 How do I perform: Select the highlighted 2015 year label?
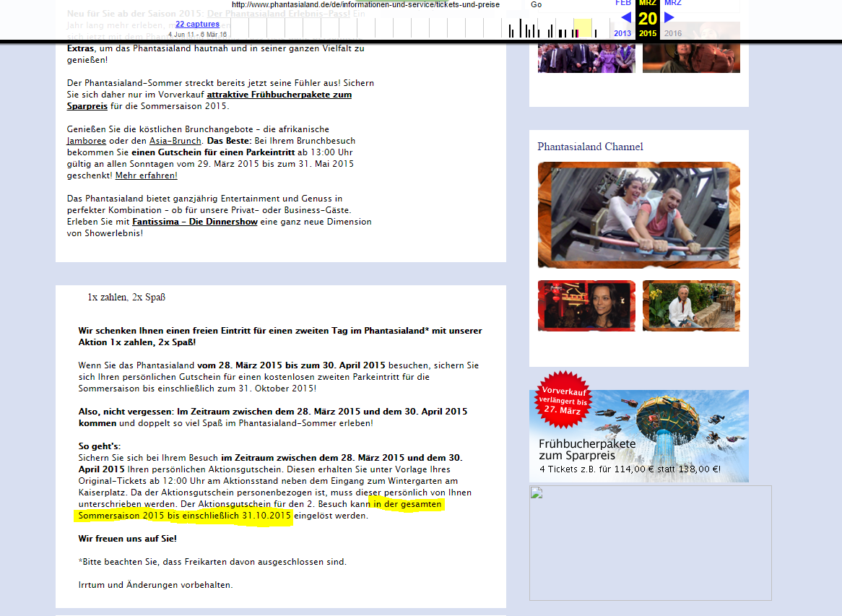click(648, 33)
